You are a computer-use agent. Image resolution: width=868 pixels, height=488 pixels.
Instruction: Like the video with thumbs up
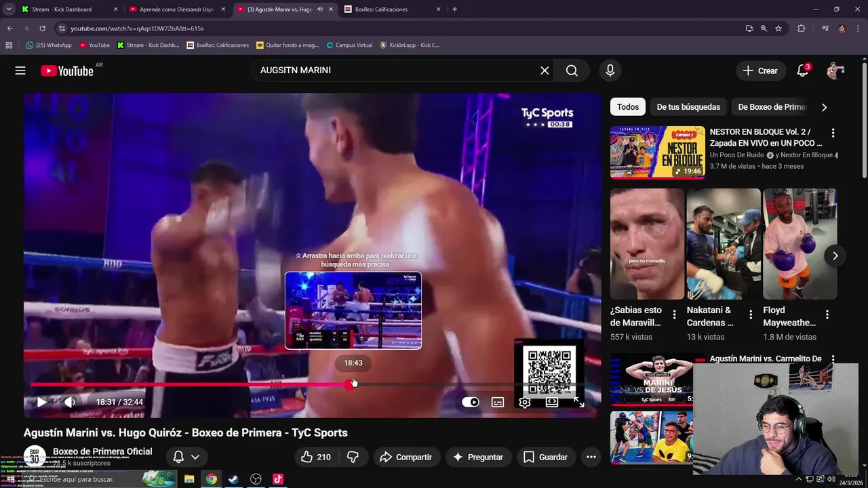pyautogui.click(x=316, y=457)
